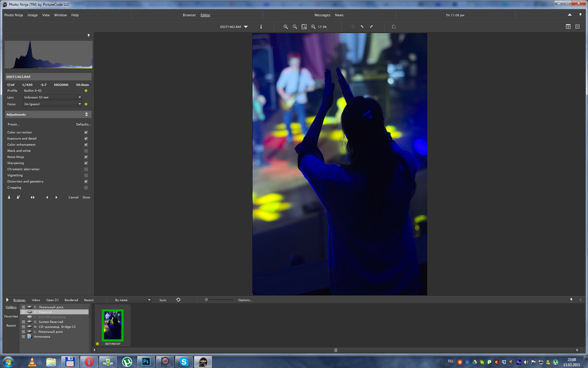Open the Help menu

coord(75,15)
